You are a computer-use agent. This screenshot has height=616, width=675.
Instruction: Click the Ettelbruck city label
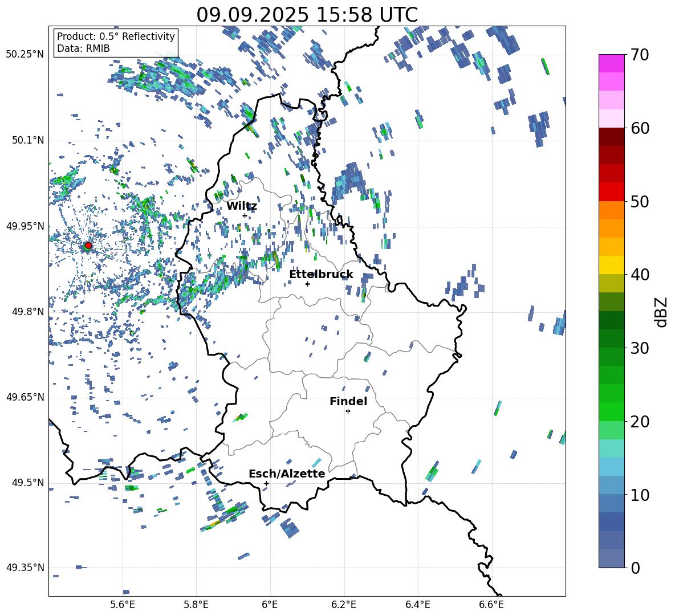click(x=321, y=275)
